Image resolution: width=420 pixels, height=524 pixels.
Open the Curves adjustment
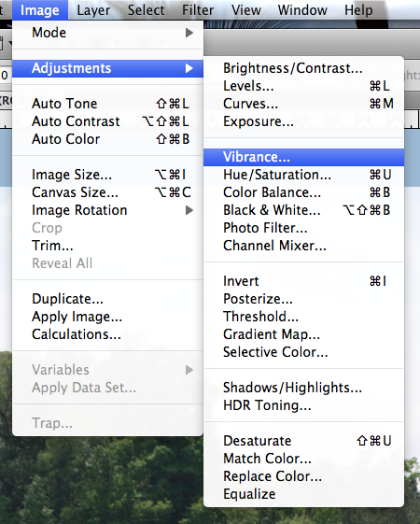pos(303,104)
